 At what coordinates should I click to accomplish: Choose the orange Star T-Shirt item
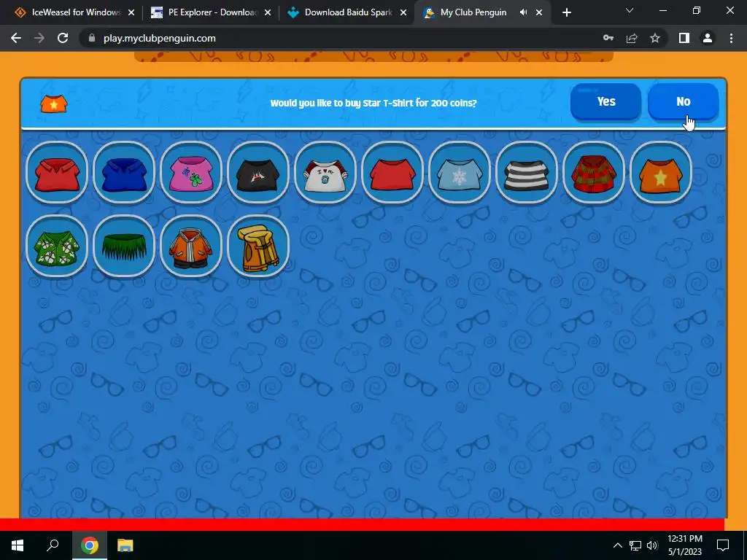661,172
